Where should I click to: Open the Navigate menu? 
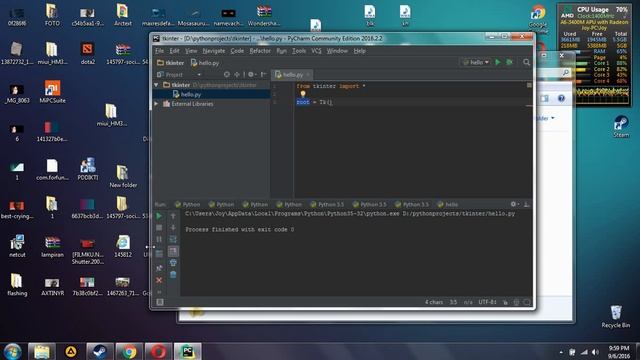point(214,51)
